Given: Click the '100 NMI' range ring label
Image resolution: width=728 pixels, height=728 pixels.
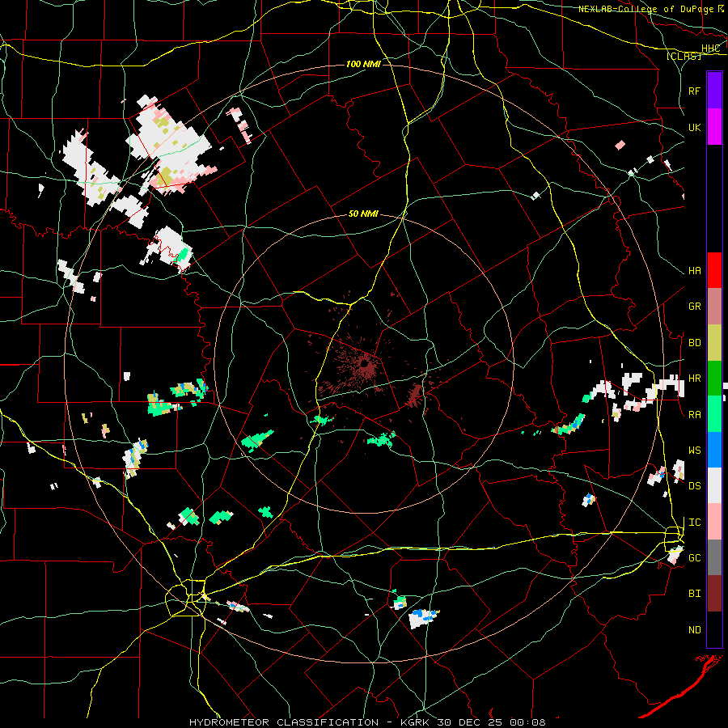Looking at the screenshot, I should coord(363,64).
